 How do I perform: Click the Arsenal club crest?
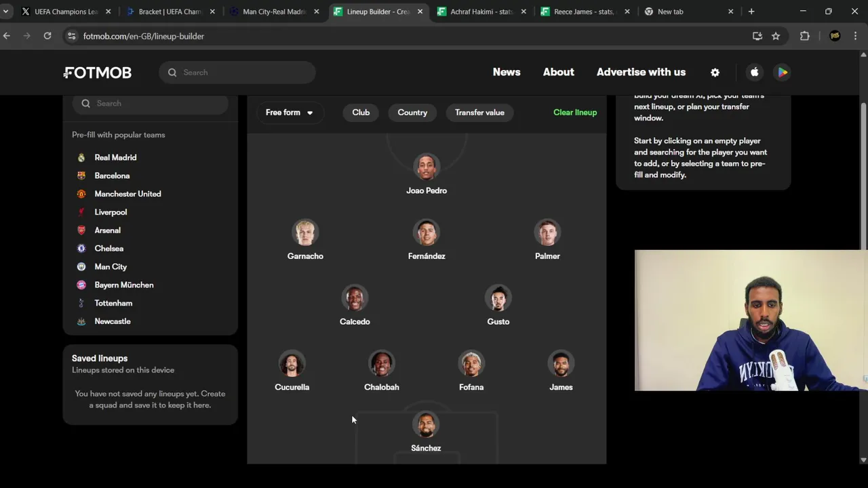pyautogui.click(x=81, y=230)
